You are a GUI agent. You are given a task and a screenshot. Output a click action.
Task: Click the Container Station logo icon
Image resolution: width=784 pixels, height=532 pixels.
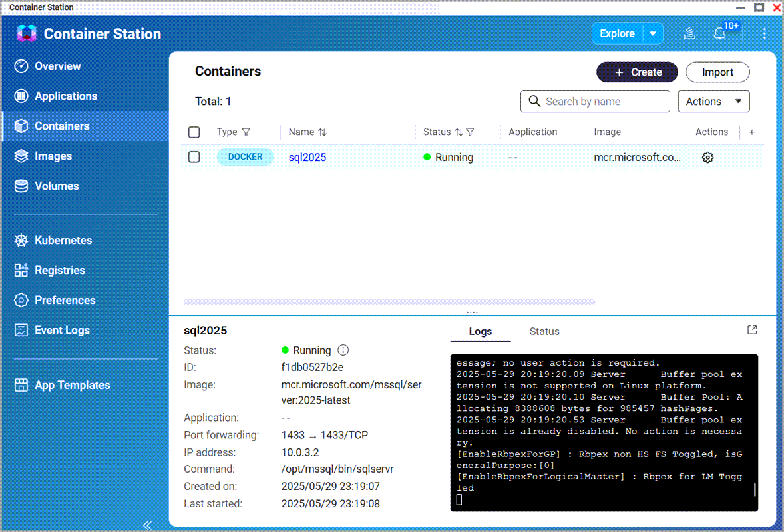[x=27, y=33]
